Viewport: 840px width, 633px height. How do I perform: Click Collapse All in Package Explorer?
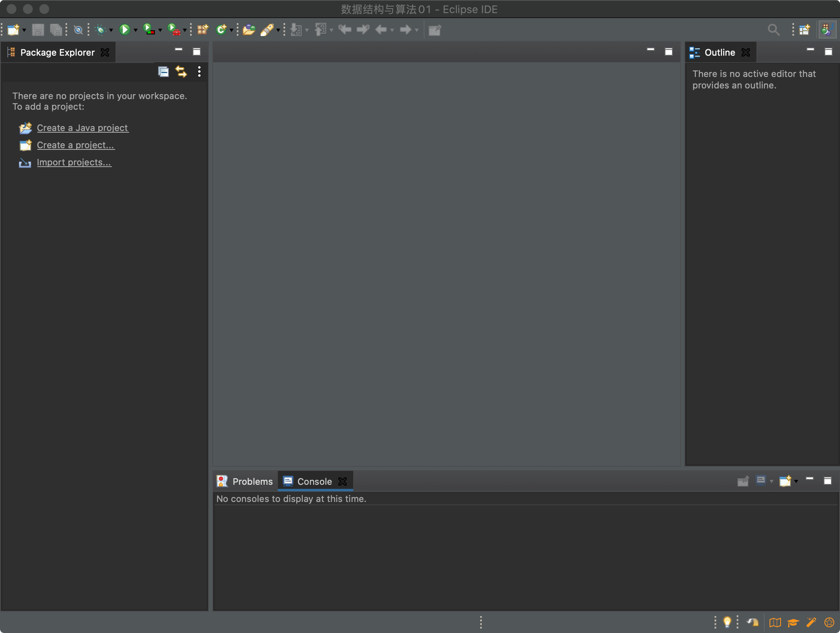(x=163, y=72)
